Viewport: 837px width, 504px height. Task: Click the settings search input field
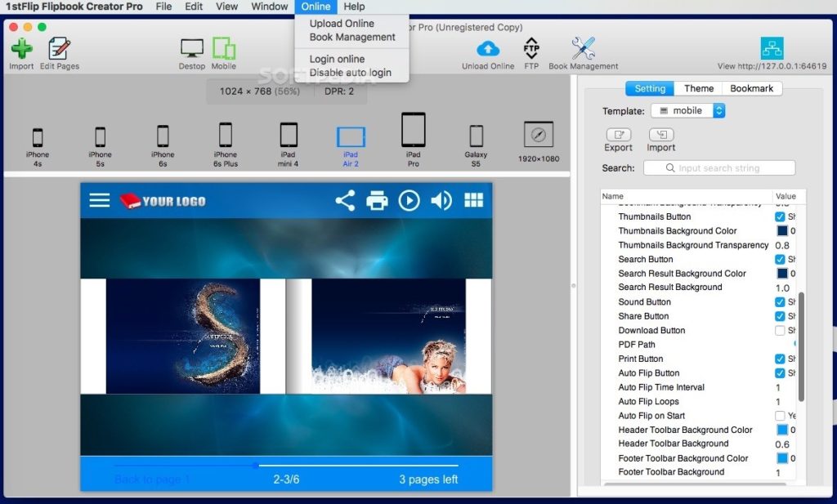coord(719,168)
